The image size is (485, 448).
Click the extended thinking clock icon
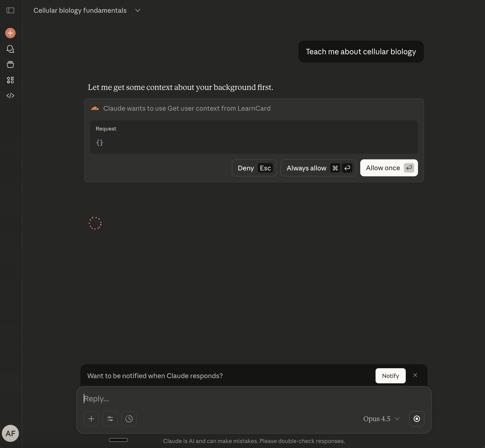[x=129, y=419]
